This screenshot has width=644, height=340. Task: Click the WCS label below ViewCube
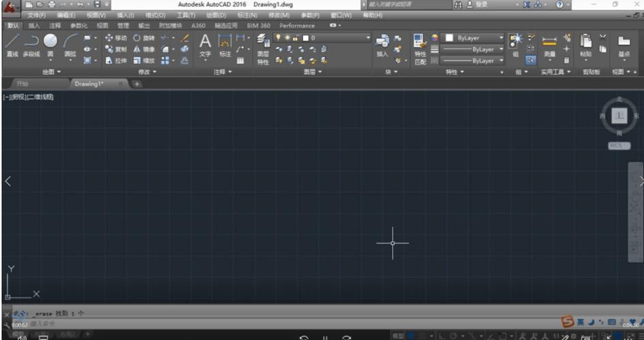tap(619, 146)
